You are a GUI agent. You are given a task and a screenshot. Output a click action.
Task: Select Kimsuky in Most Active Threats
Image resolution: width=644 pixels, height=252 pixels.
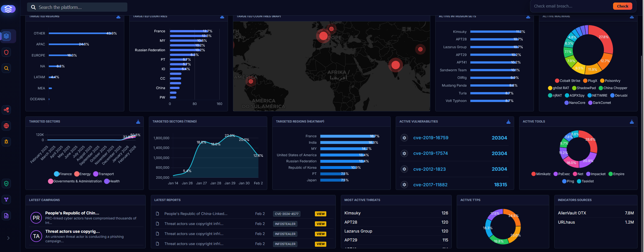[x=396, y=213]
